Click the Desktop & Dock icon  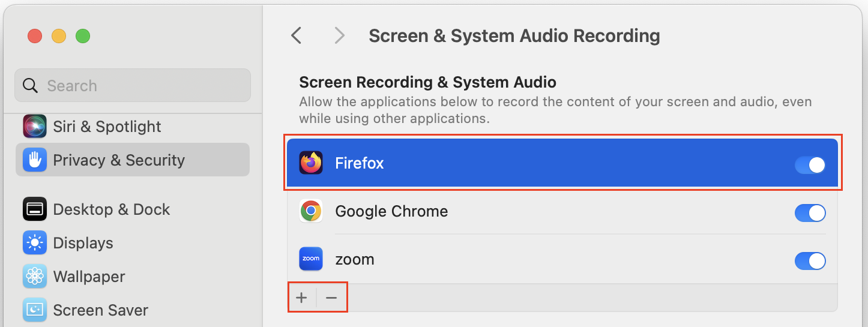point(35,209)
